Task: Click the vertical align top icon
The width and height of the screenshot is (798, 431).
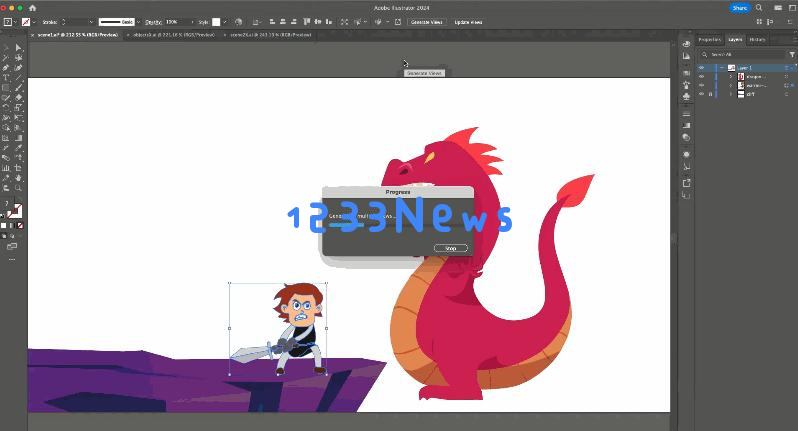Action: pos(306,22)
